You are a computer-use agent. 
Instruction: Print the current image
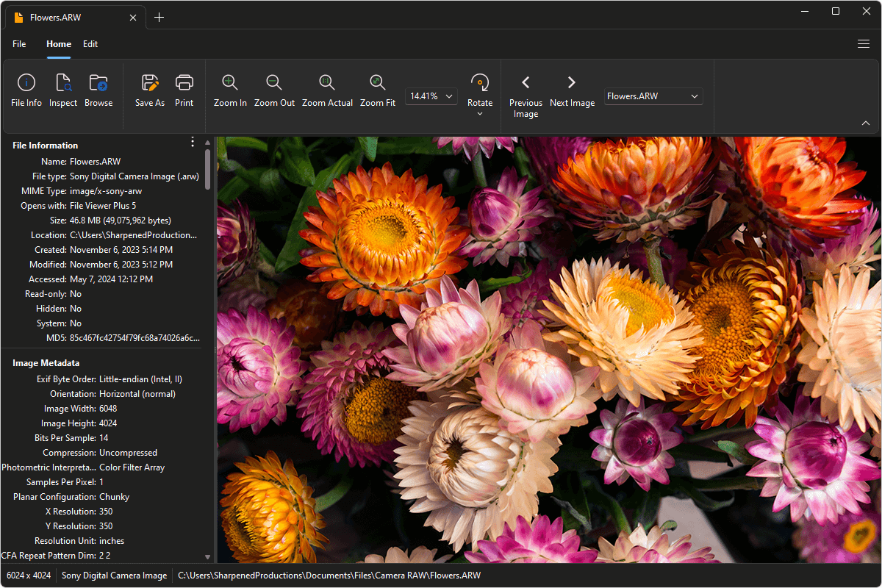pyautogui.click(x=184, y=90)
